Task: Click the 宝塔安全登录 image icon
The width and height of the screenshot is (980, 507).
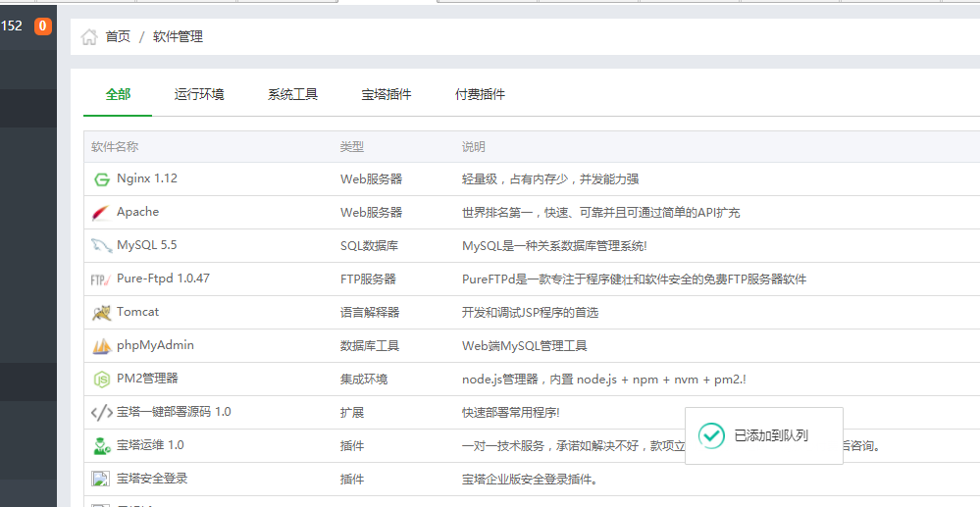Action: [x=101, y=479]
